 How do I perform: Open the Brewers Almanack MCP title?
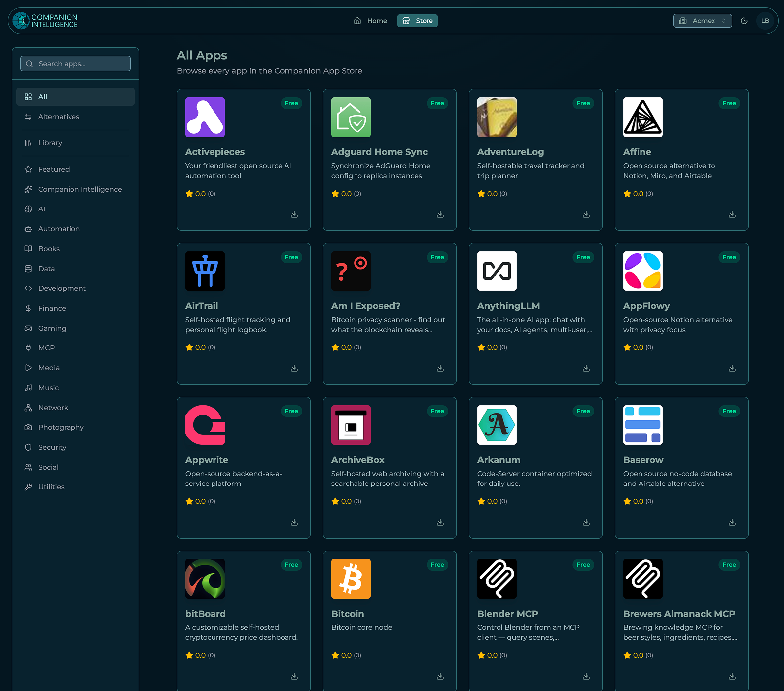coord(679,614)
